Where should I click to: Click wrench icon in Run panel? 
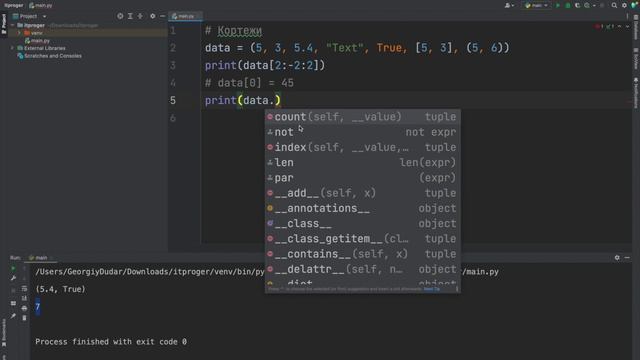[13, 278]
